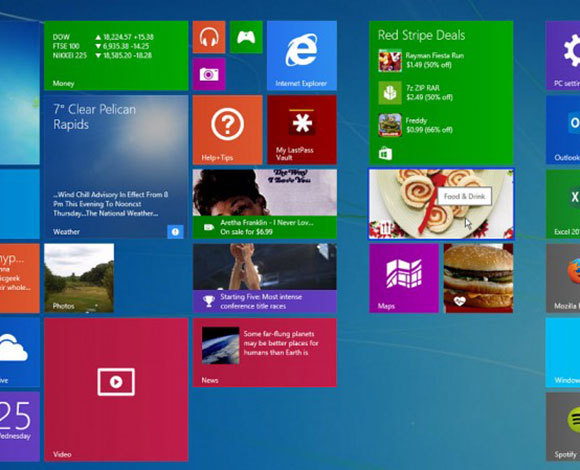Launch the Xbox Games controller tile
580x470 pixels.
click(246, 37)
